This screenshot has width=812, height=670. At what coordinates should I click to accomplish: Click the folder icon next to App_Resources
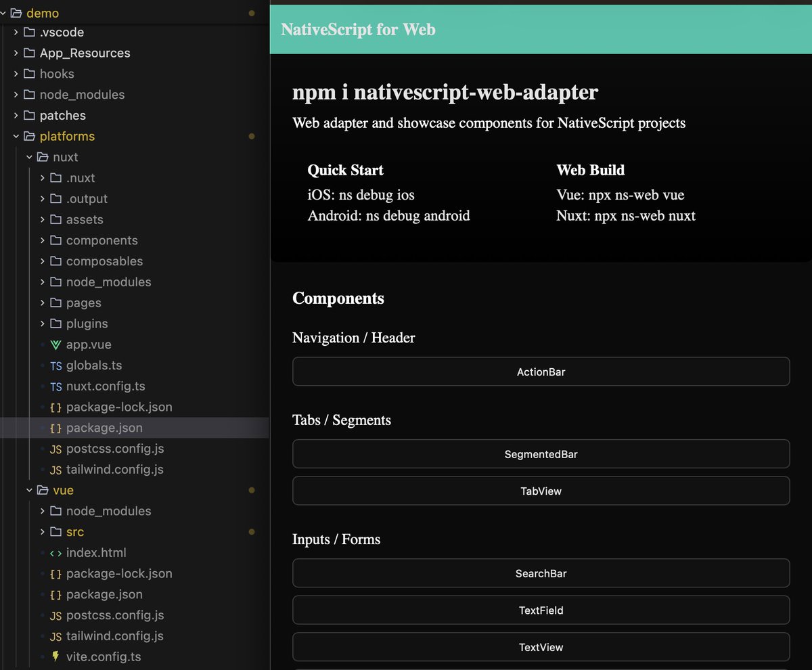tap(29, 53)
